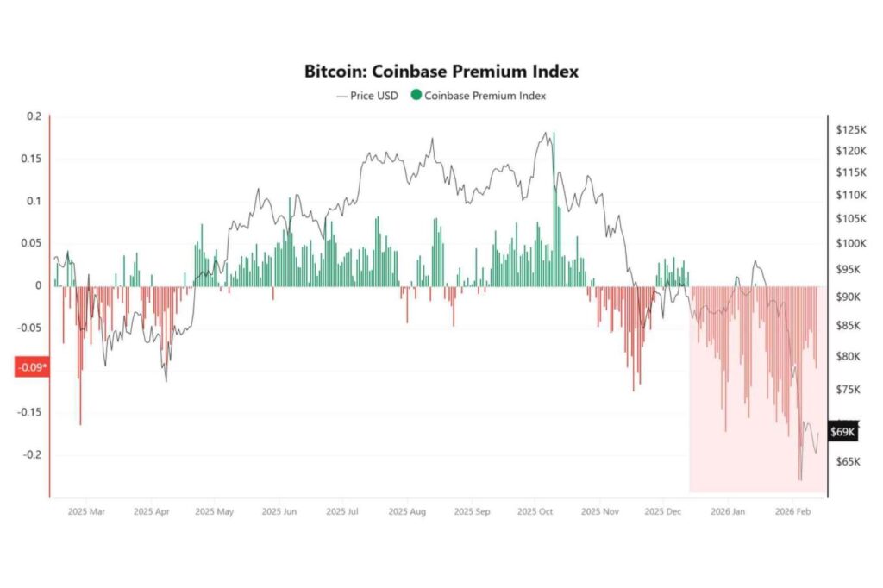The height and width of the screenshot is (588, 883).
Task: Click the 0.2 left axis label
Action: [34, 116]
